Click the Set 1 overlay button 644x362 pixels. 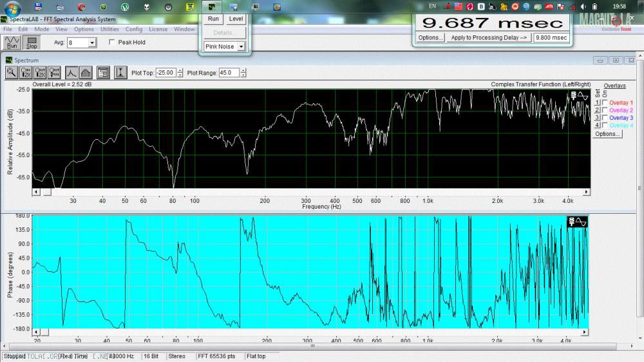point(598,102)
